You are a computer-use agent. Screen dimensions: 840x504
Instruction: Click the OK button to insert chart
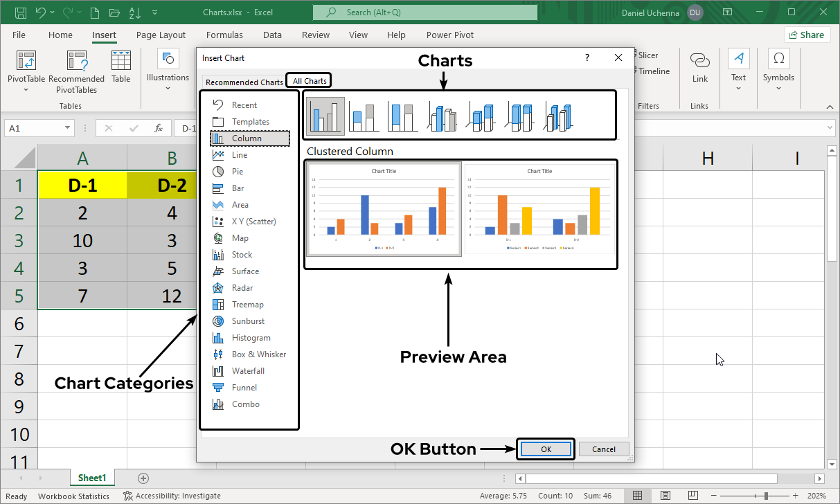546,449
